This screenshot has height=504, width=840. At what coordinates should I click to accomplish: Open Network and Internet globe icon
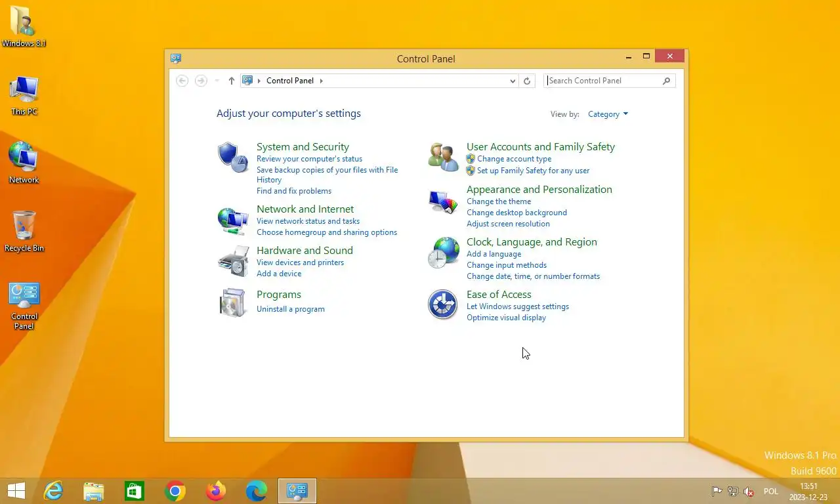(x=233, y=220)
